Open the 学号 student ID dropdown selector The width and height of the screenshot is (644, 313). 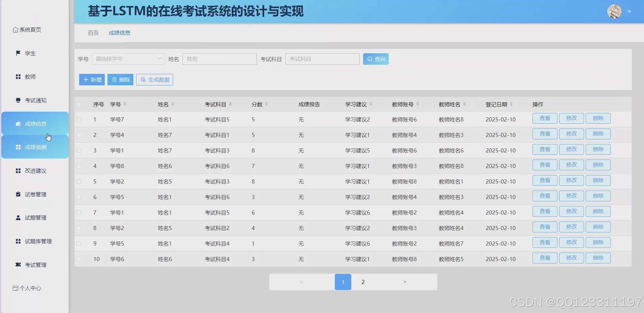[x=128, y=59]
